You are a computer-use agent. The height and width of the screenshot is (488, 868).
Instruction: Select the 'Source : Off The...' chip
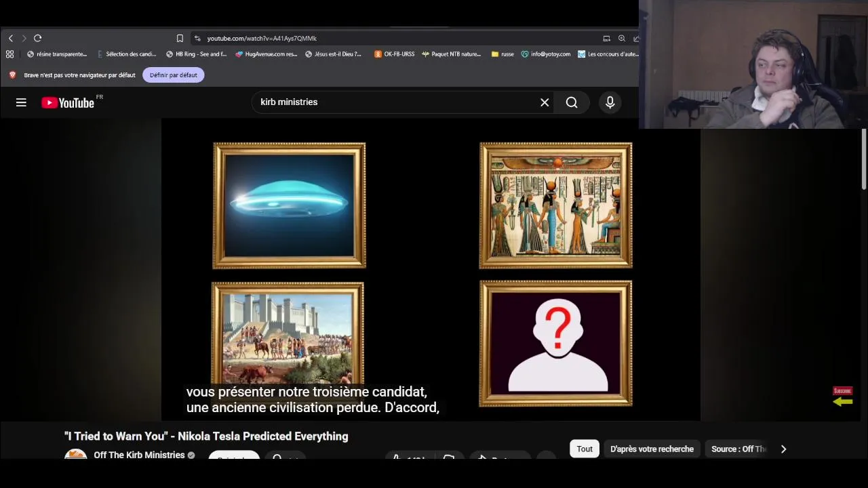coord(738,449)
